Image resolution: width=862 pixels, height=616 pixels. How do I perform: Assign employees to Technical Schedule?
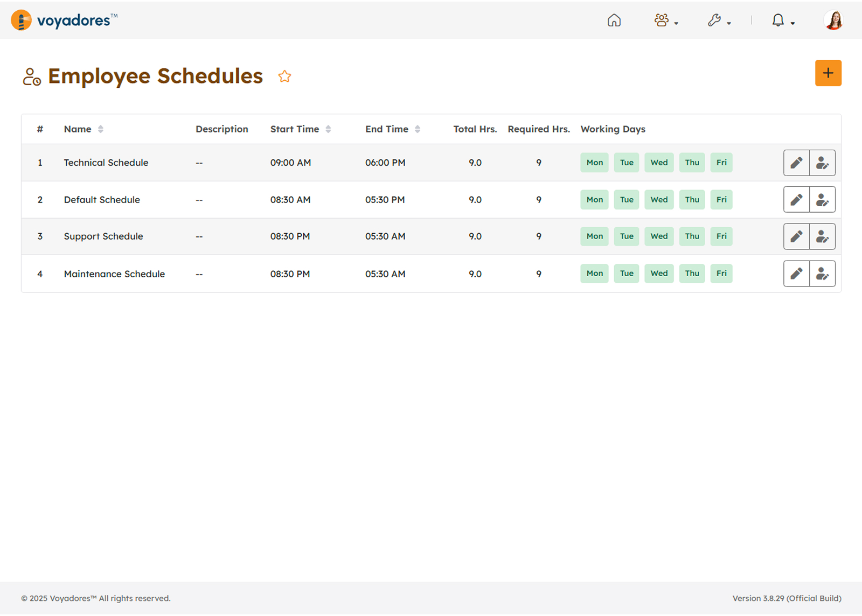pyautogui.click(x=822, y=163)
